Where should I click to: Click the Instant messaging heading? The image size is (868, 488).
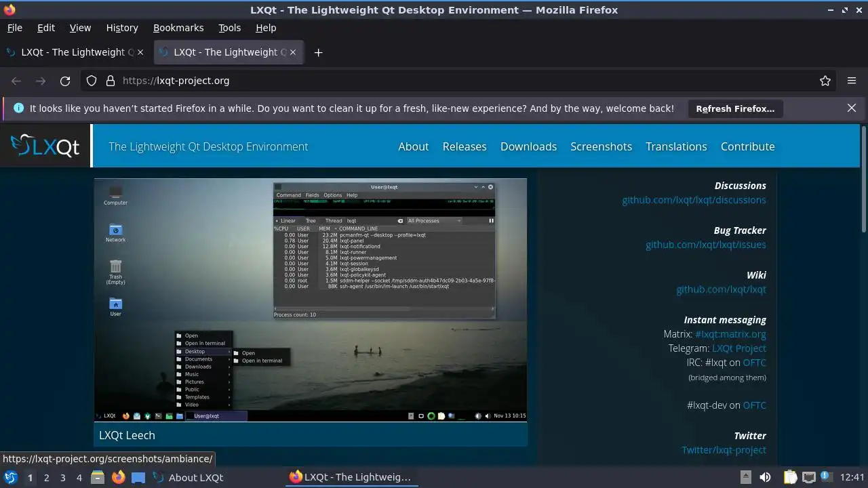(725, 320)
